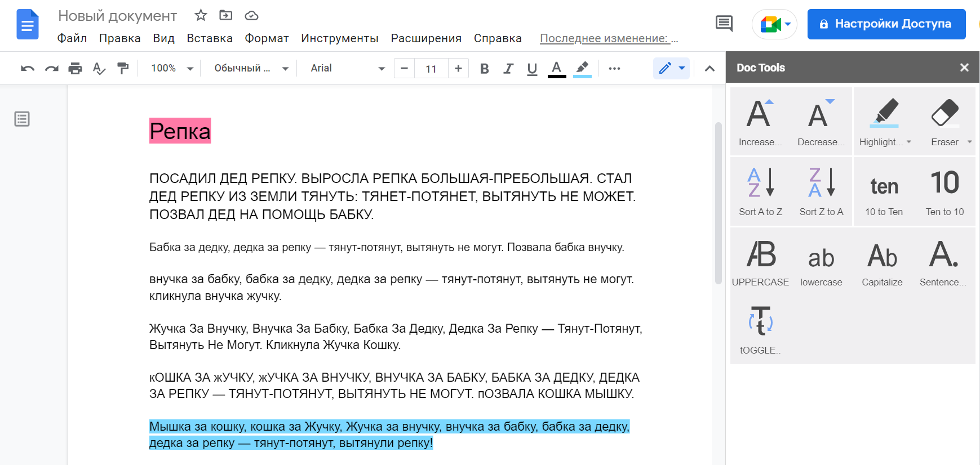Image resolution: width=980 pixels, height=465 pixels.
Task: Decrease font size with minus button
Action: tap(404, 68)
